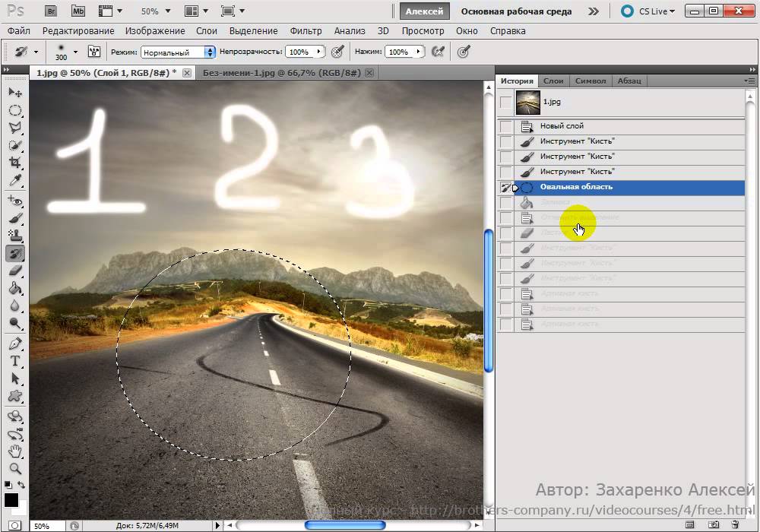Select the Clone Stamp tool
Viewport: 760px width, 532px height.
pos(15,236)
